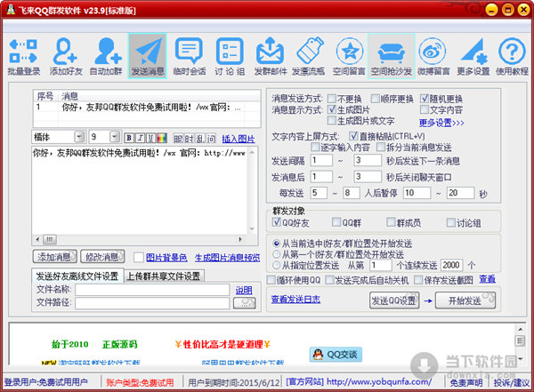Toggle the 生成图片 generate image checkbox

(332, 109)
